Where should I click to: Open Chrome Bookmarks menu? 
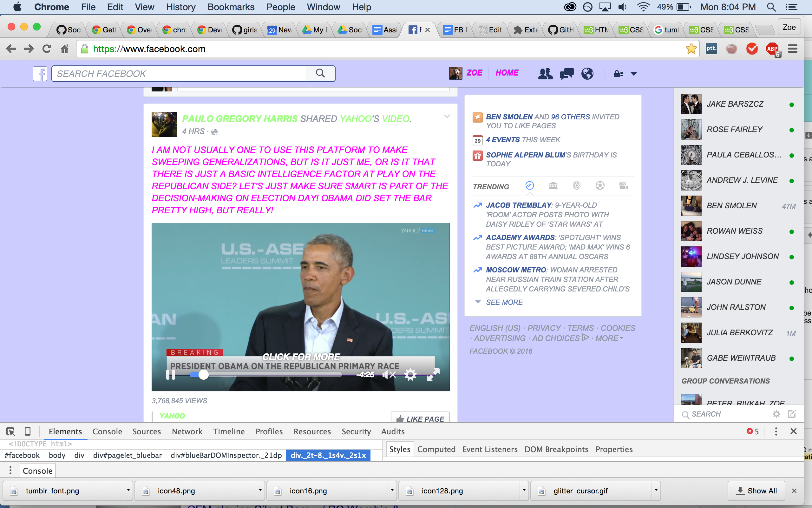231,7
